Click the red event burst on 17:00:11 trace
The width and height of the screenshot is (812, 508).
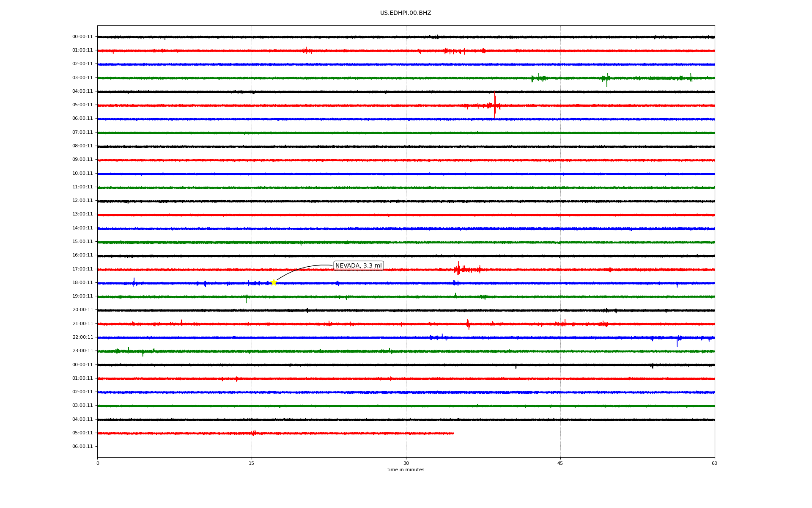pyautogui.click(x=458, y=269)
